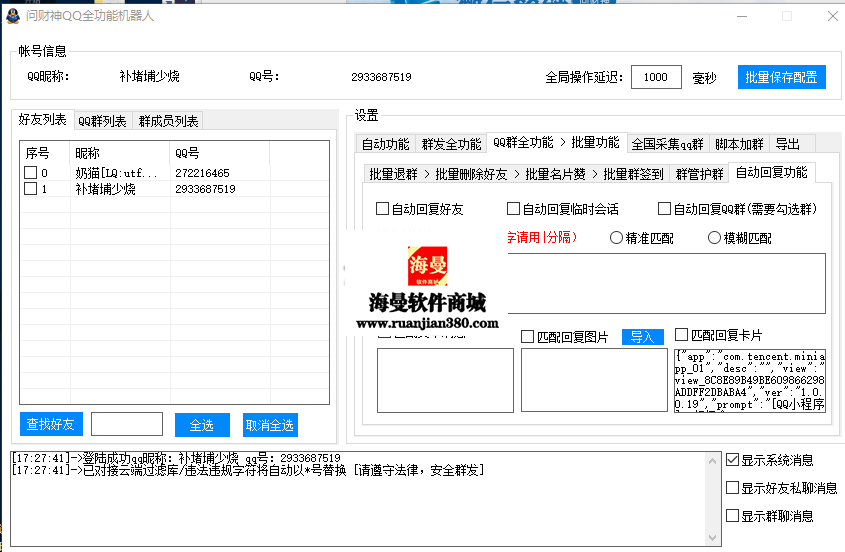Click the keyword text area below match options

666,284
